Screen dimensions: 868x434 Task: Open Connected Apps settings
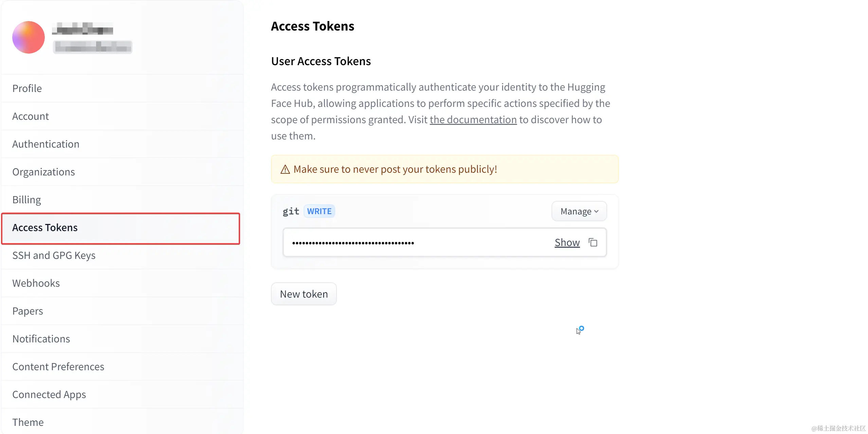pyautogui.click(x=49, y=394)
